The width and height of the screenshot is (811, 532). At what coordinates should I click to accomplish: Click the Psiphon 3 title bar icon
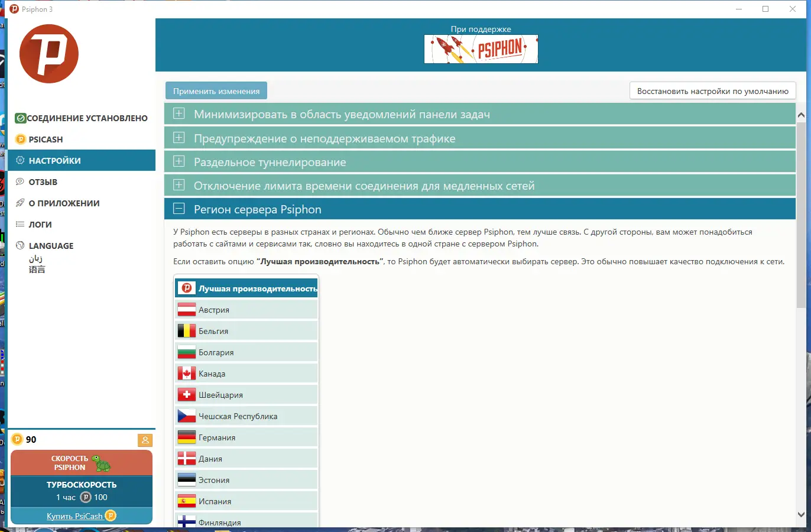coord(14,9)
